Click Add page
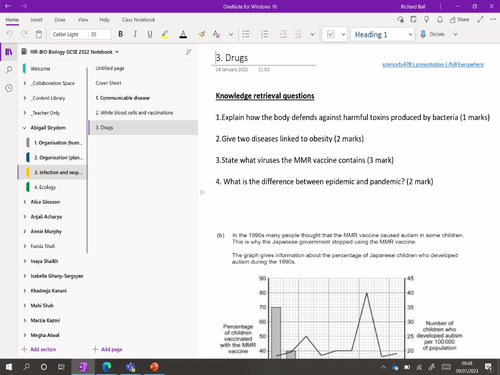 pyautogui.click(x=107, y=349)
